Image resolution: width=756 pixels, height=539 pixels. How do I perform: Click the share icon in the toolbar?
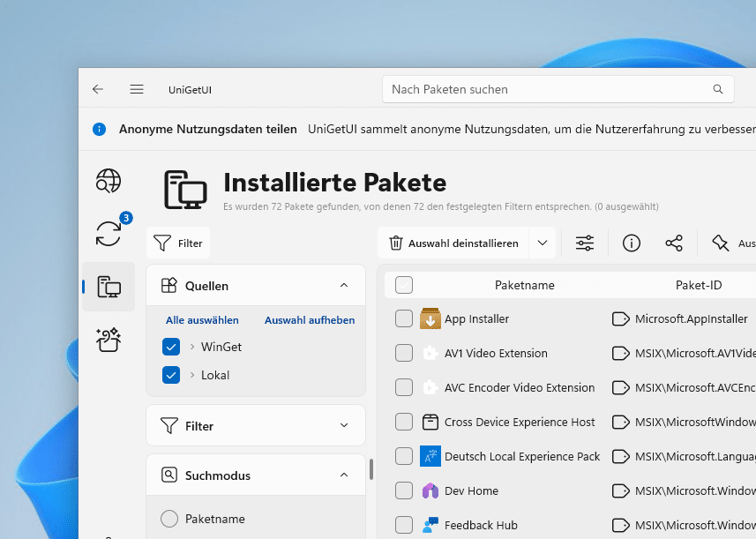pyautogui.click(x=675, y=243)
